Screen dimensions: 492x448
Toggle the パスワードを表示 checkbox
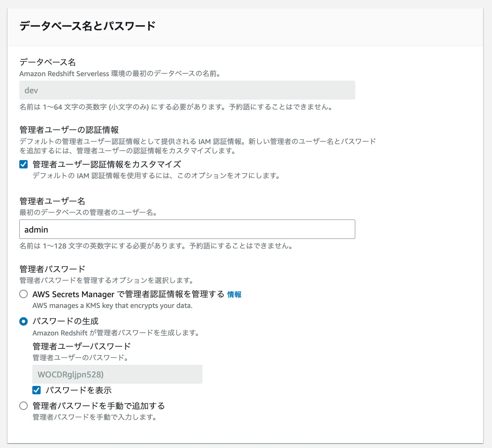(x=36, y=390)
